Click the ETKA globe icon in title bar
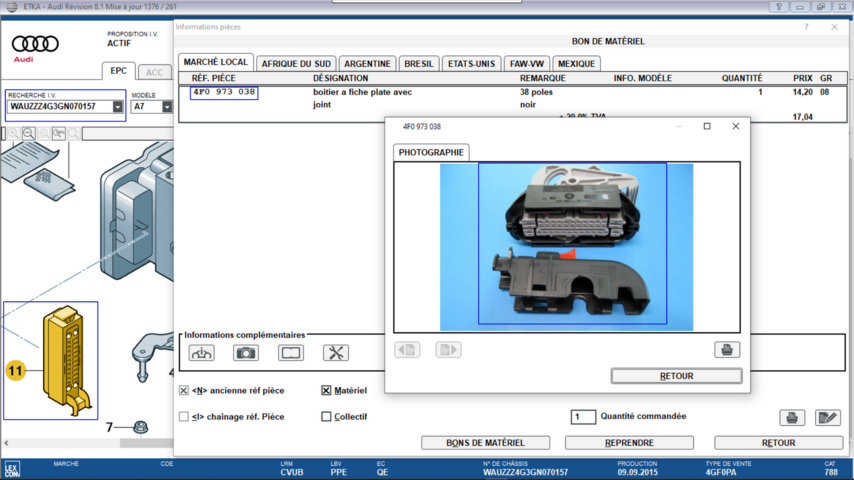854x480 pixels. [11, 7]
